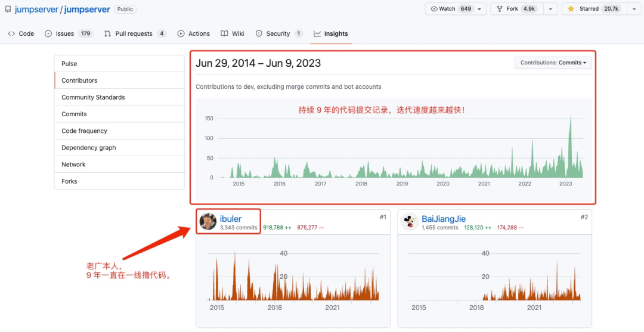Click the Starred button
This screenshot has width=644, height=332.
click(x=595, y=8)
